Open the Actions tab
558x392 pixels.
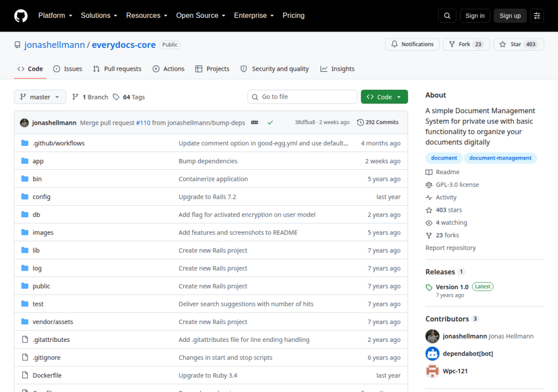click(x=169, y=69)
